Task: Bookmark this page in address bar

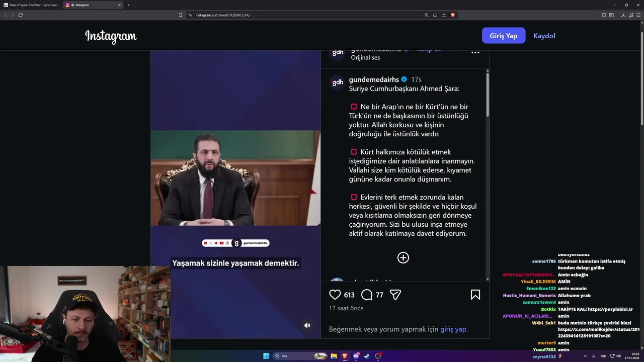Action: (x=180, y=15)
